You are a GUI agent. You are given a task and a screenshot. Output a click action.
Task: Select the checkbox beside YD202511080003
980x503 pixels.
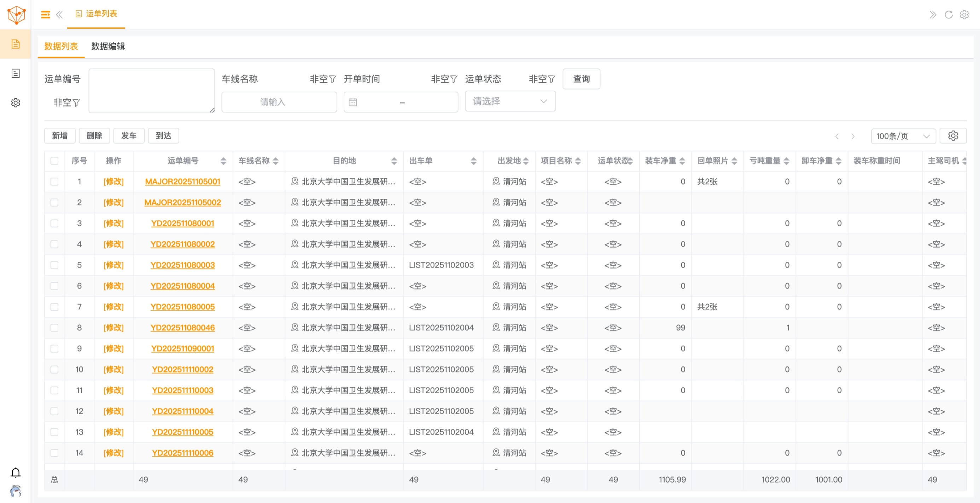[54, 265]
